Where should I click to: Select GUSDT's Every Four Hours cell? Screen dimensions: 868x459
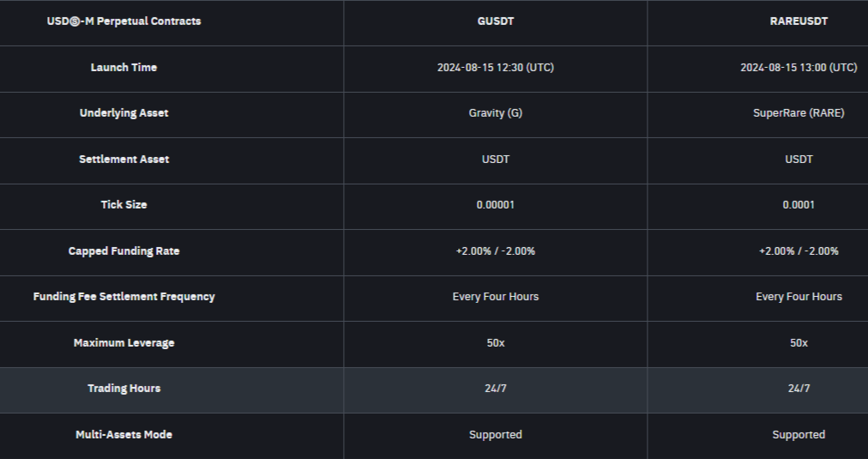(x=495, y=297)
